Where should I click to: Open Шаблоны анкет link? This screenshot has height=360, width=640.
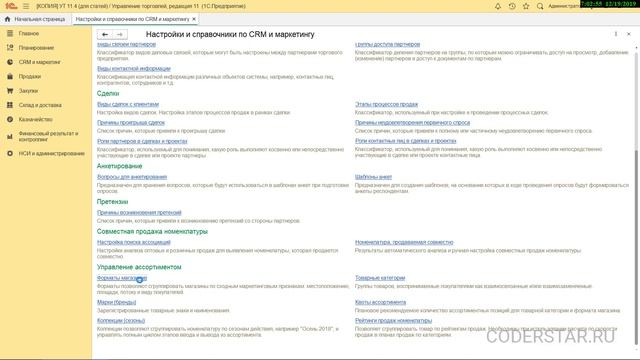tap(373, 177)
